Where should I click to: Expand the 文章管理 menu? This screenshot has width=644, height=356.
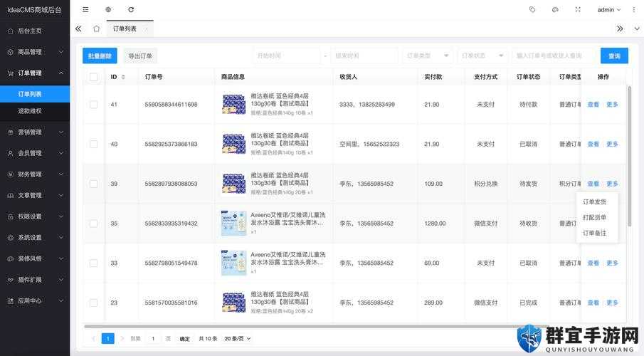tap(35, 195)
